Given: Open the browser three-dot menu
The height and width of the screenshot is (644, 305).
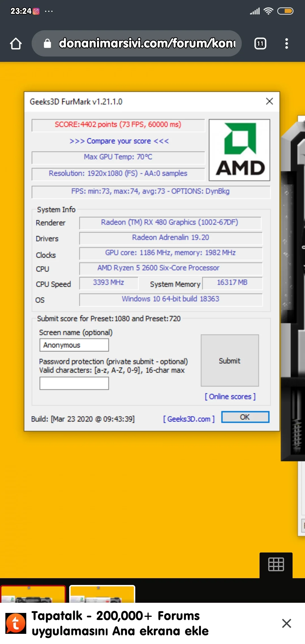Looking at the screenshot, I should 287,43.
